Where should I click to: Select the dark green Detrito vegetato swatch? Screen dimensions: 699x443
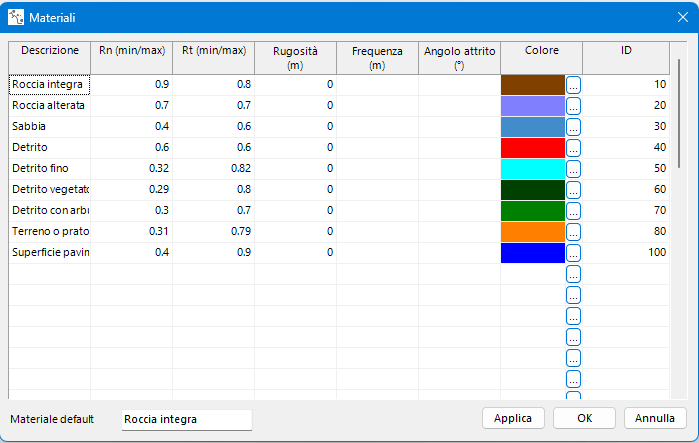coord(533,189)
